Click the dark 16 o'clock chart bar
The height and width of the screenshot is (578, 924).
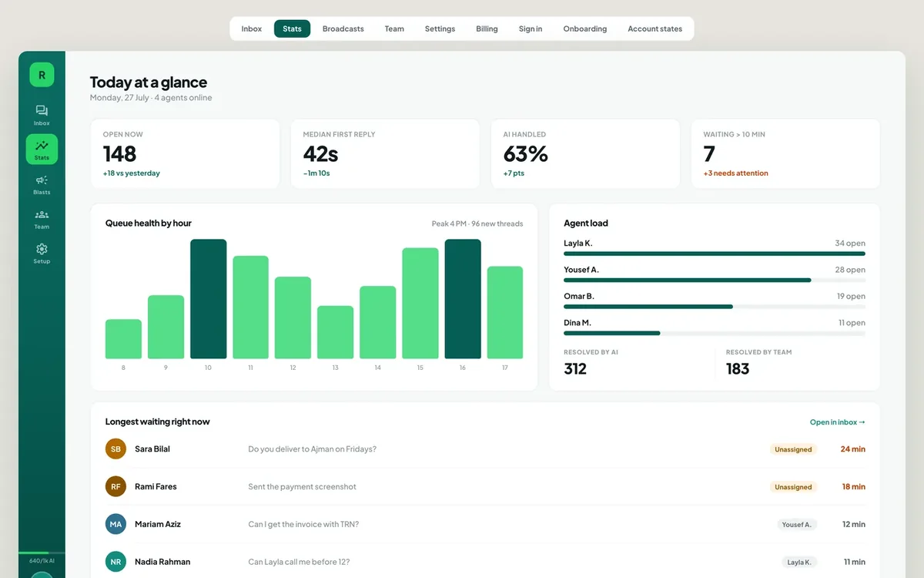coord(463,299)
